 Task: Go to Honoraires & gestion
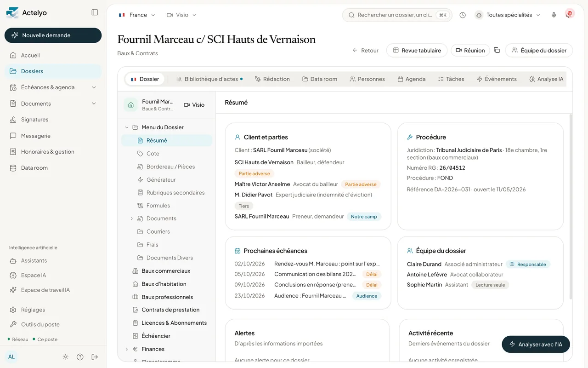tap(53, 152)
